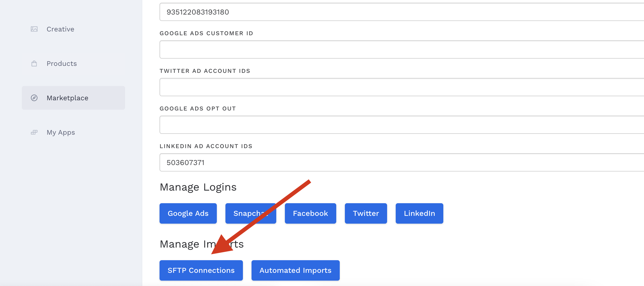Click the Twitter login button
The width and height of the screenshot is (644, 286).
(366, 213)
